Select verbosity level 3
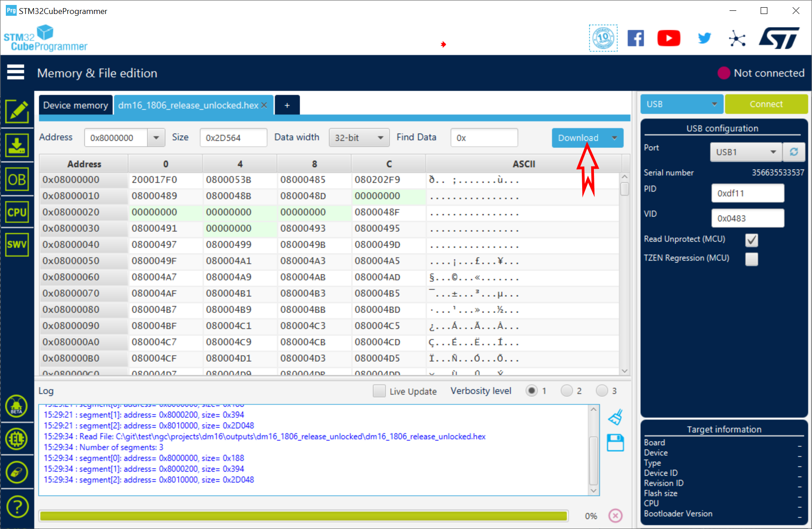The image size is (812, 529). tap(602, 391)
